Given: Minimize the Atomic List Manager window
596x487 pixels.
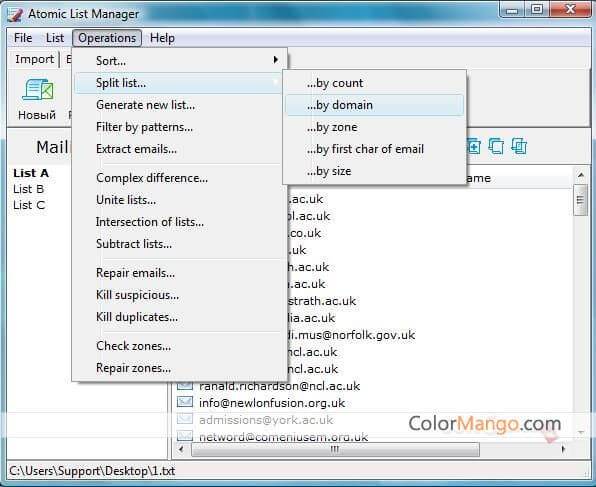Looking at the screenshot, I should 512,10.
